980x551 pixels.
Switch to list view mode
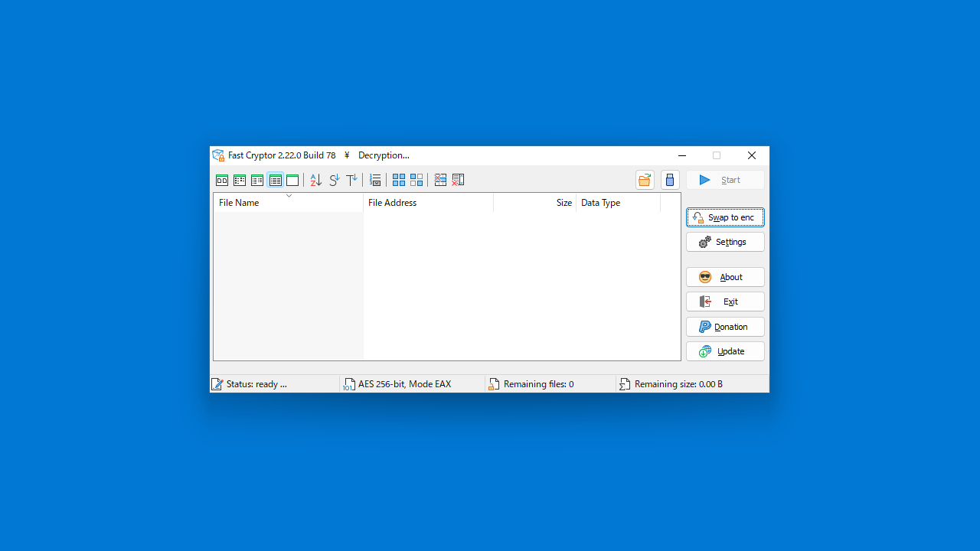(257, 180)
